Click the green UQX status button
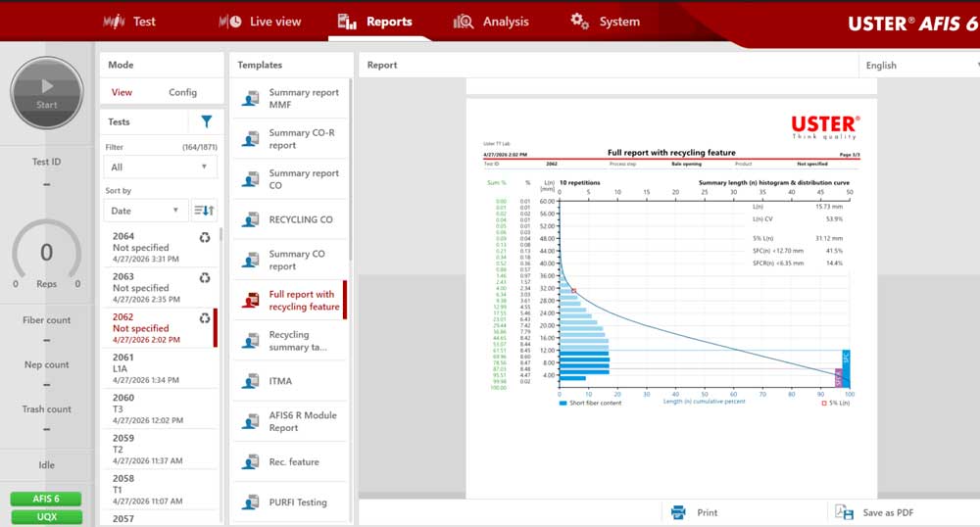The width and height of the screenshot is (980, 527). tap(46, 517)
